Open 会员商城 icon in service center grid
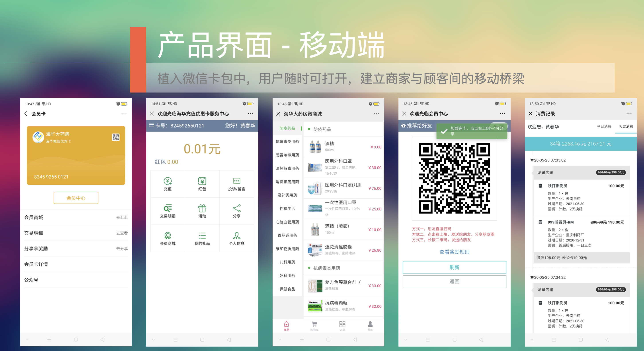 click(x=168, y=238)
